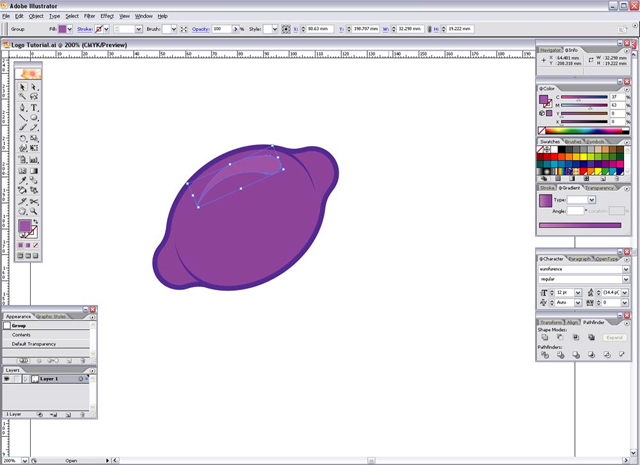The width and height of the screenshot is (640, 465).
Task: Select the Gradient tool in toolbox
Action: (x=34, y=171)
